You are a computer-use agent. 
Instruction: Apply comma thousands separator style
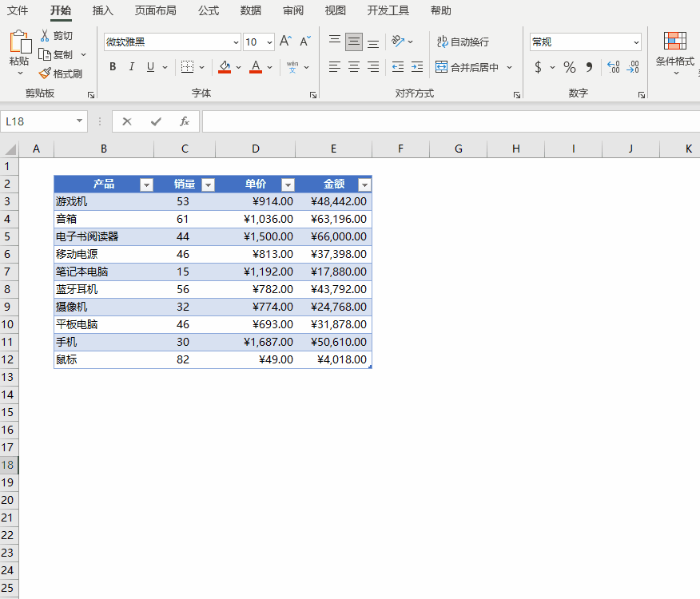pyautogui.click(x=589, y=67)
